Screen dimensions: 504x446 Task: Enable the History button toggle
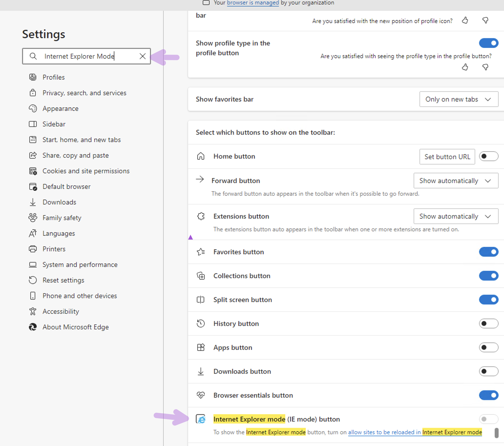489,324
